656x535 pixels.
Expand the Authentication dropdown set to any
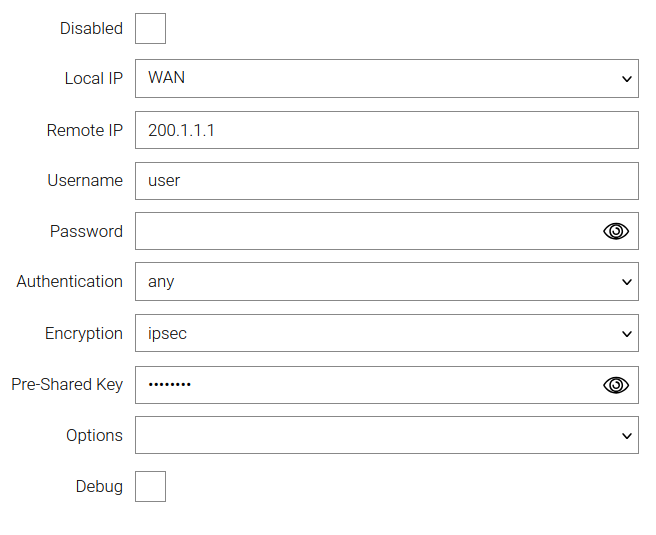point(386,282)
